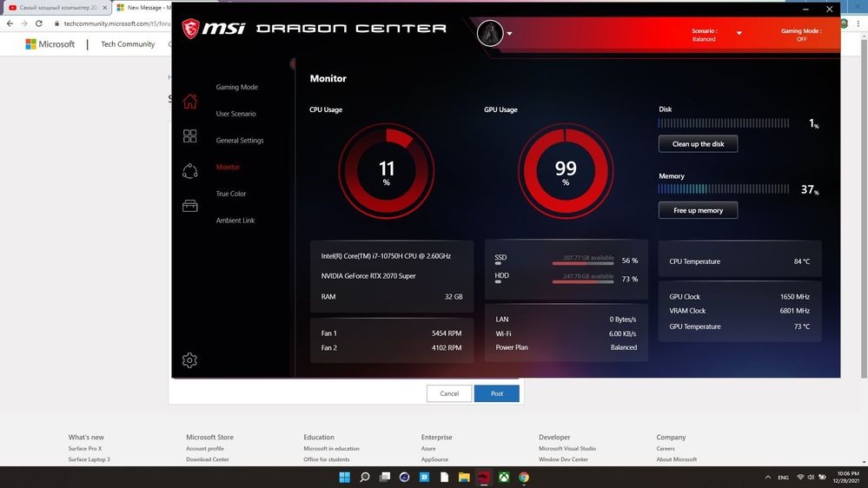This screenshot has width=868, height=488.
Task: Click the GPU Usage circular gauge
Action: [566, 171]
